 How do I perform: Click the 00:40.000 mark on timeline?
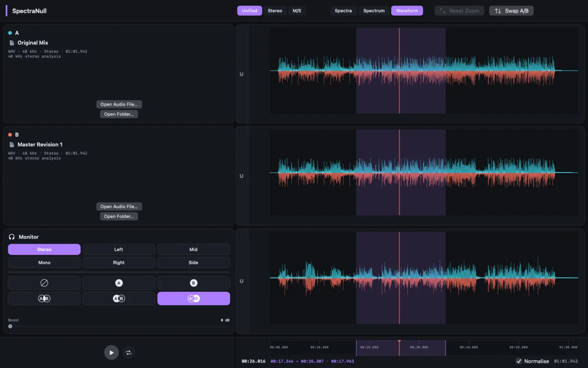(468, 347)
